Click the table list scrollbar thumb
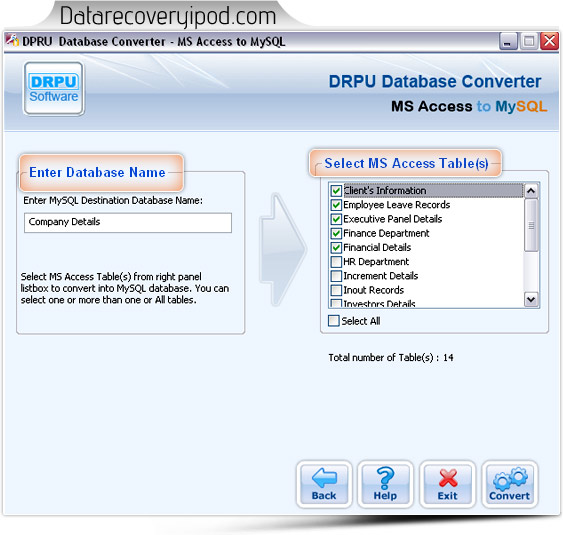Screen dimensions: 563x535 pos(531,225)
